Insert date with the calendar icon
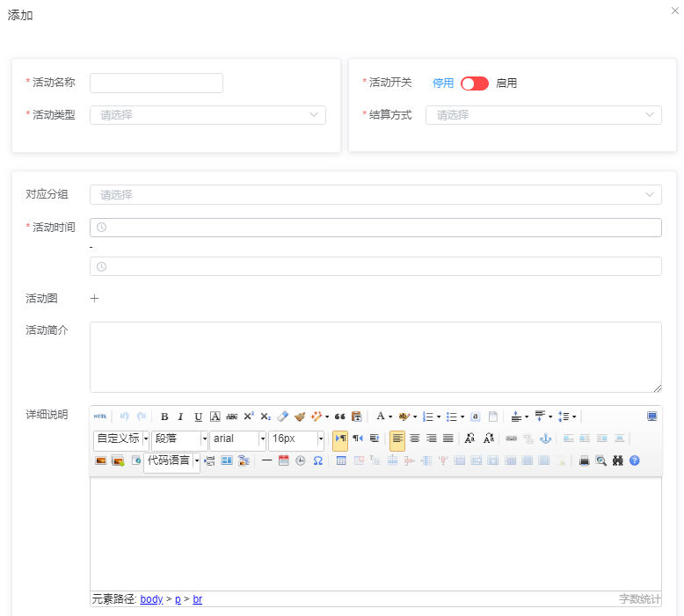The image size is (684, 616). [284, 460]
